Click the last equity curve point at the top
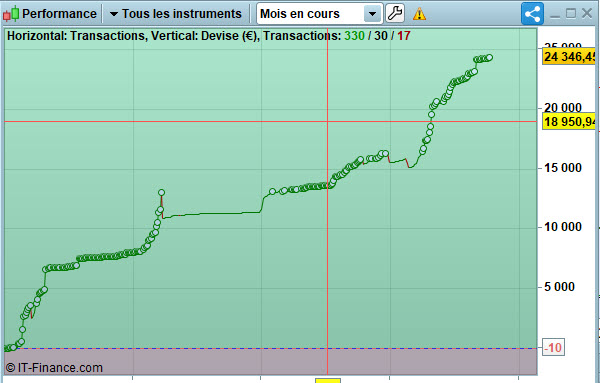Image resolution: width=600 pixels, height=383 pixels. (x=489, y=58)
